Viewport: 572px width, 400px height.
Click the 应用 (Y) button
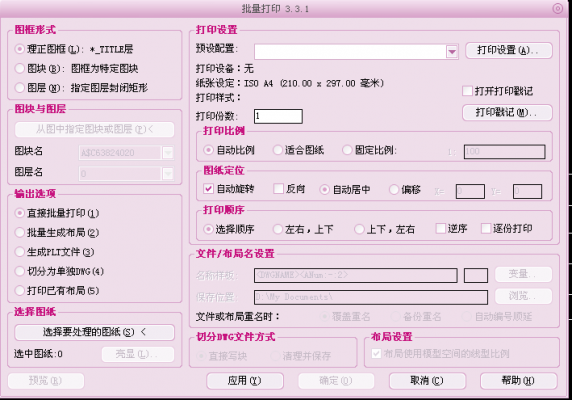(x=245, y=381)
